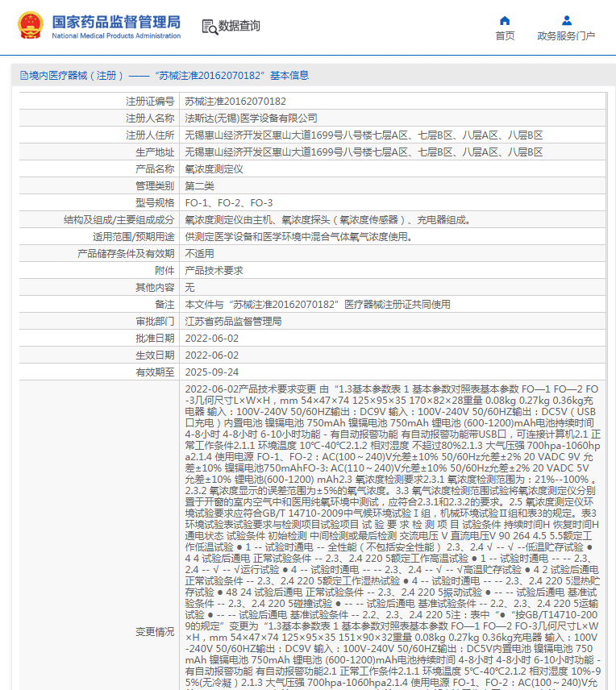Select the 无 value in 其他内容 row
Image resolution: width=616 pixels, height=690 pixels.
point(189,288)
